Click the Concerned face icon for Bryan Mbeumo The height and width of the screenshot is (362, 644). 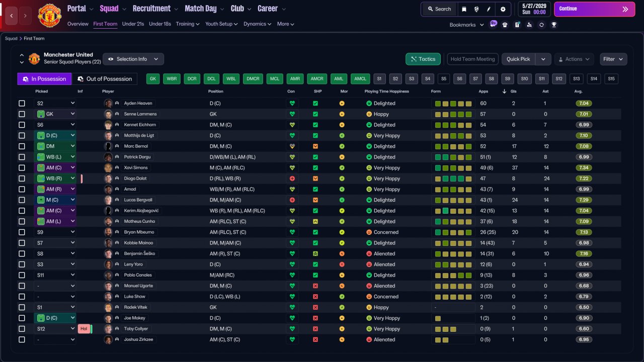pyautogui.click(x=369, y=232)
